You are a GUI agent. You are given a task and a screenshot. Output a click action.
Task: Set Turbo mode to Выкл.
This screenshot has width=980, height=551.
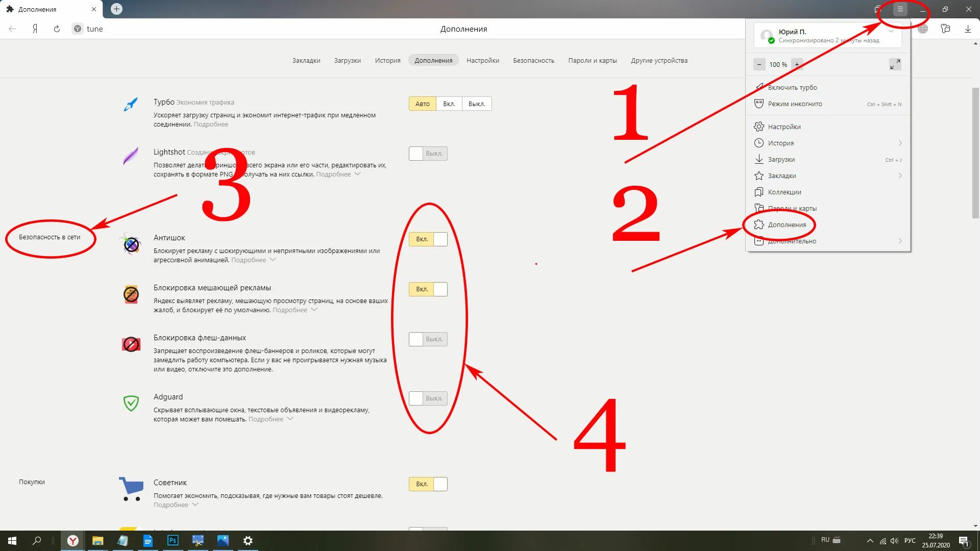pyautogui.click(x=477, y=104)
